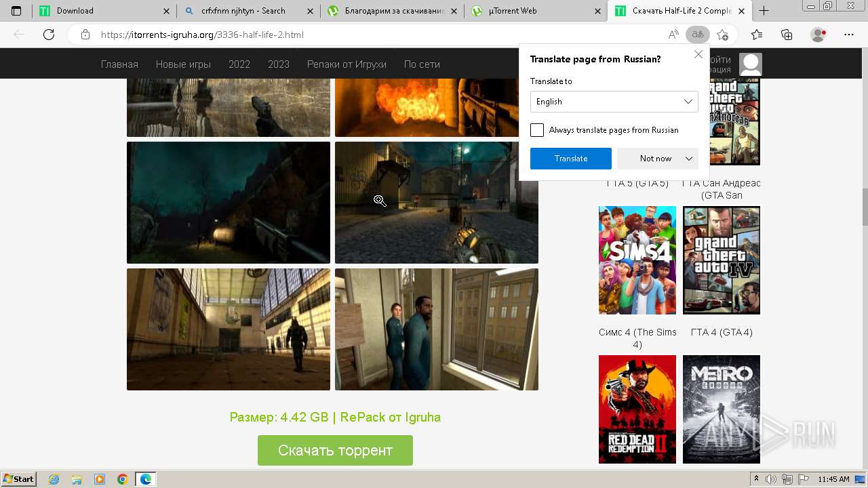
Task: Open the GTA San Andreas cover
Action: point(735,122)
